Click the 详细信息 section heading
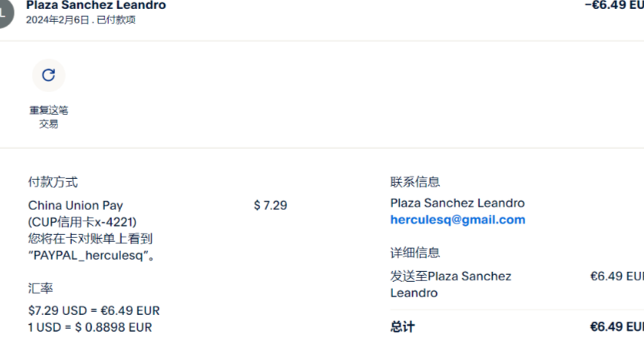The height and width of the screenshot is (340, 644). point(415,253)
